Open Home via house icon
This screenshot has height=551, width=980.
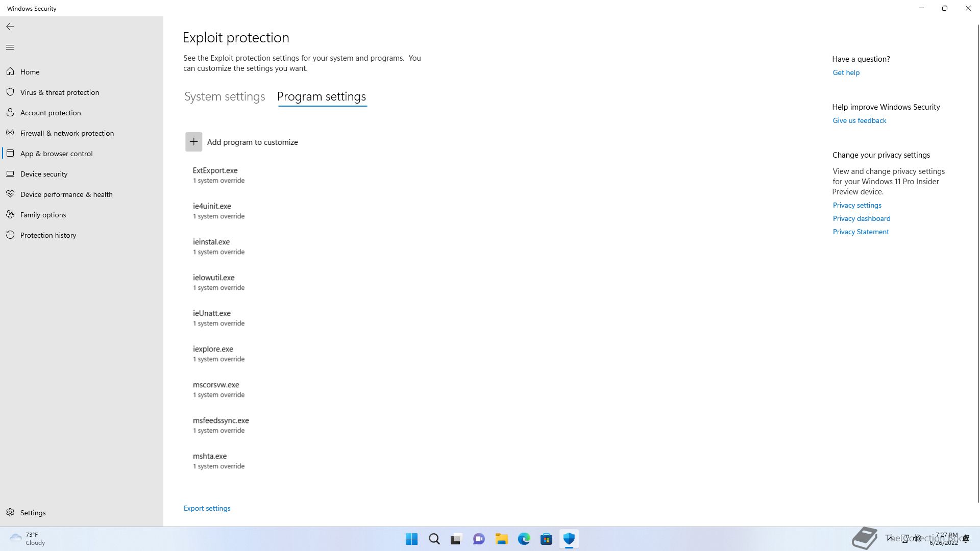tap(10, 72)
